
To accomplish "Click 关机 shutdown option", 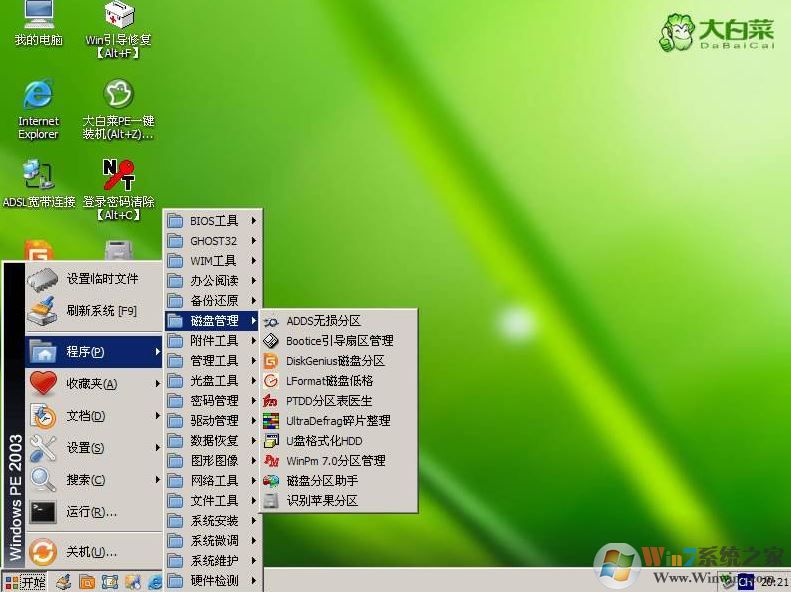I will [x=92, y=552].
